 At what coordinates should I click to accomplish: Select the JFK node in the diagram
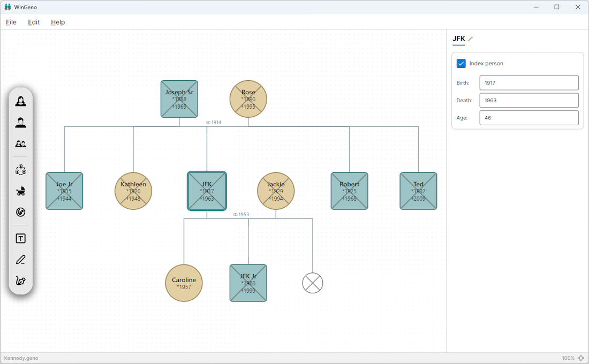pyautogui.click(x=207, y=191)
